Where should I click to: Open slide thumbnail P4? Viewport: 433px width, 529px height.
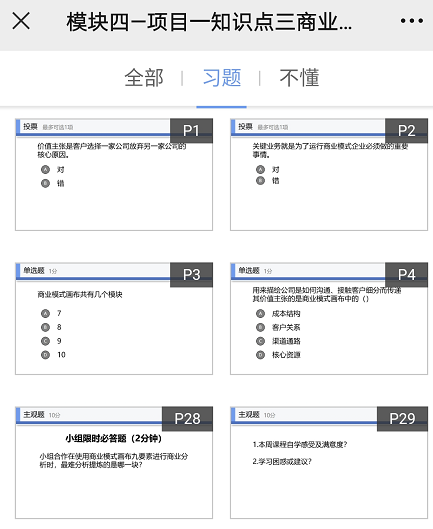329,318
